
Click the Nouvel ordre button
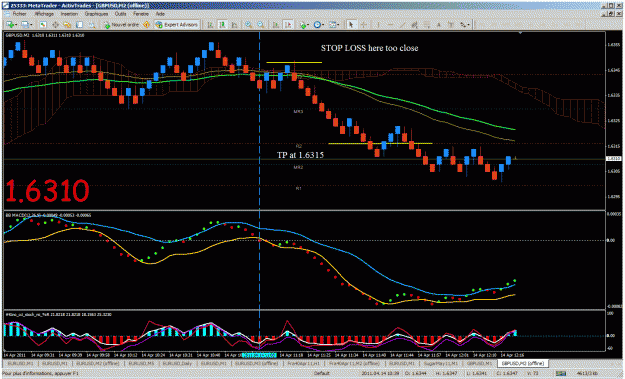121,25
